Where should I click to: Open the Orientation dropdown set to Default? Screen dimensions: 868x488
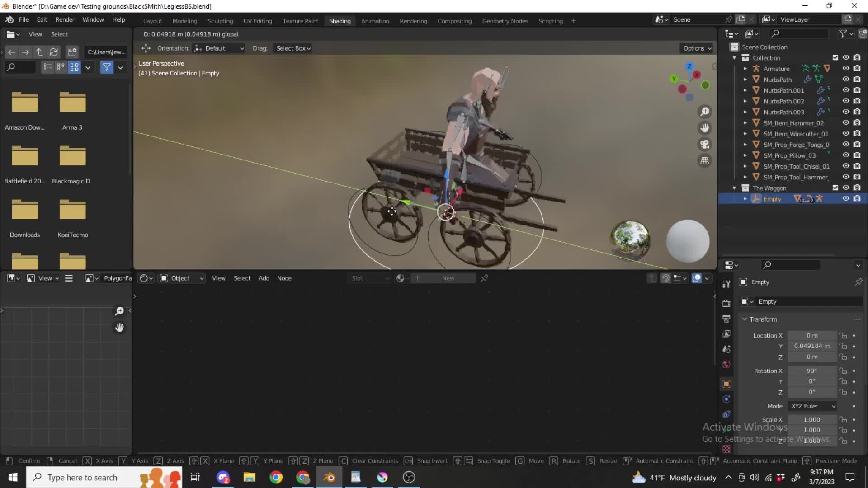(x=219, y=48)
